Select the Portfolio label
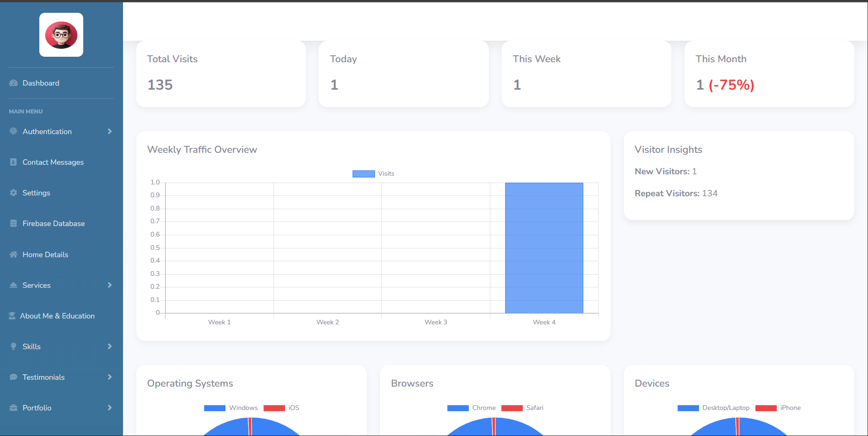Viewport: 868px width, 436px height. (37, 408)
